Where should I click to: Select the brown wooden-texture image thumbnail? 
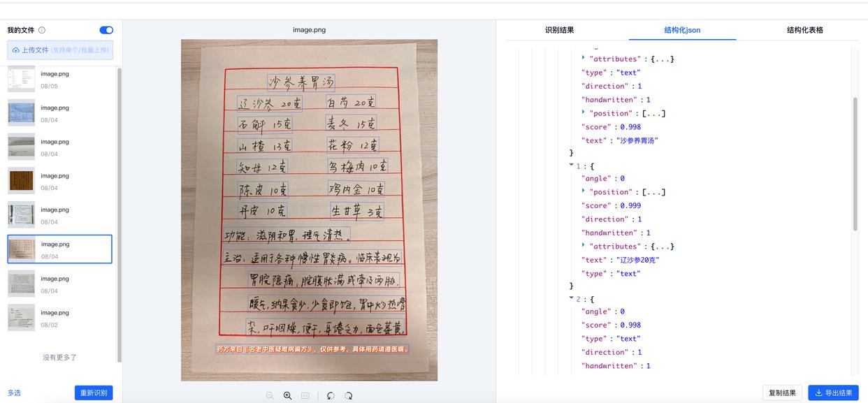pos(21,181)
